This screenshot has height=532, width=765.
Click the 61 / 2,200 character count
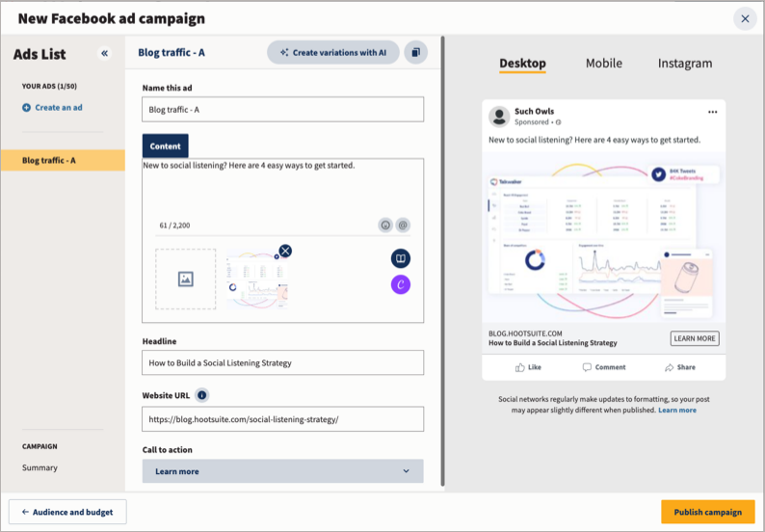coord(174,225)
